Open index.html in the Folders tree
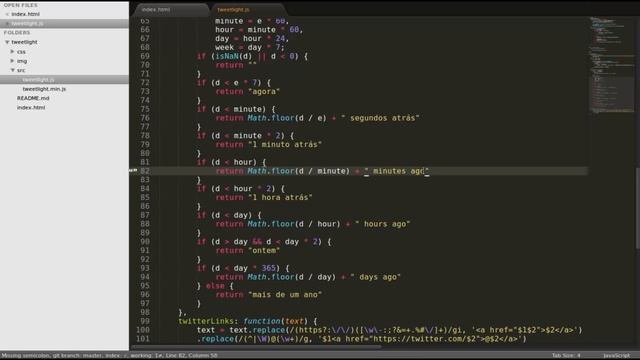Image resolution: width=640 pixels, height=360 pixels. 31,108
